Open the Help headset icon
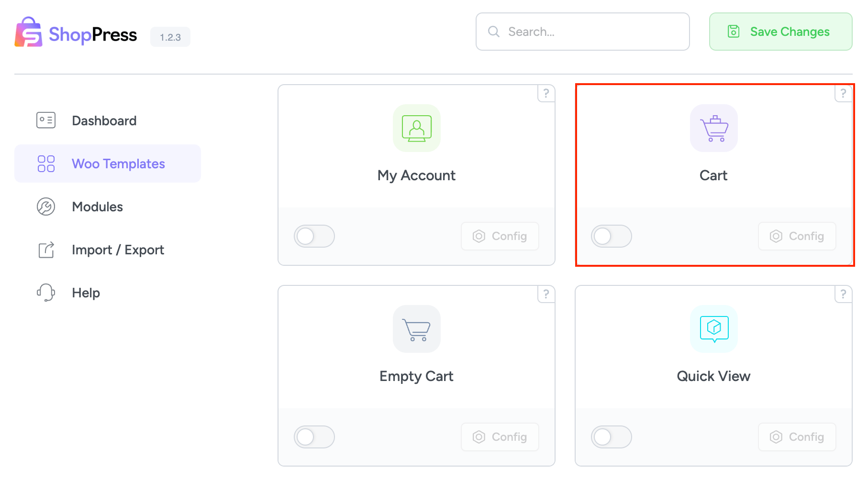 click(46, 293)
